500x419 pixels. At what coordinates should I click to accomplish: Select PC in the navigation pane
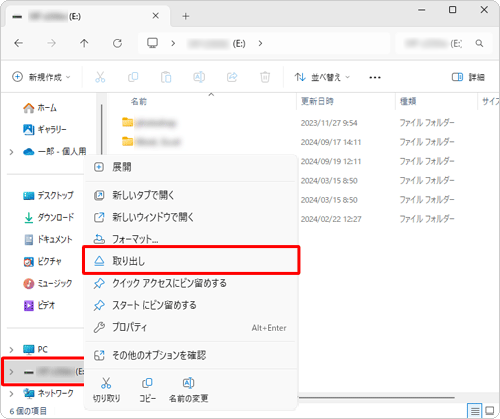tap(35, 349)
